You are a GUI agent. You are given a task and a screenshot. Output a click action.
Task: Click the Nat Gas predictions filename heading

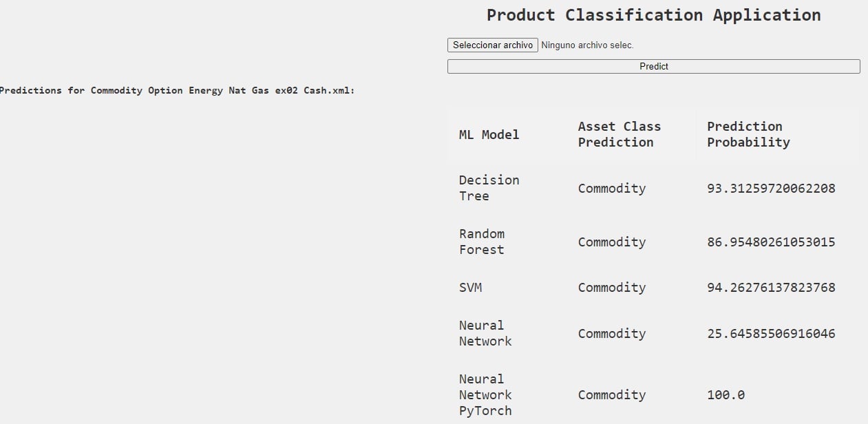click(x=177, y=90)
